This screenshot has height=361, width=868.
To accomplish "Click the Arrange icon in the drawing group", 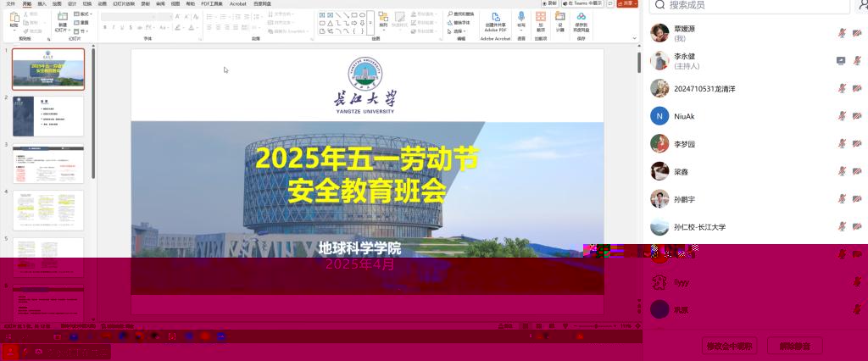I will [383, 20].
